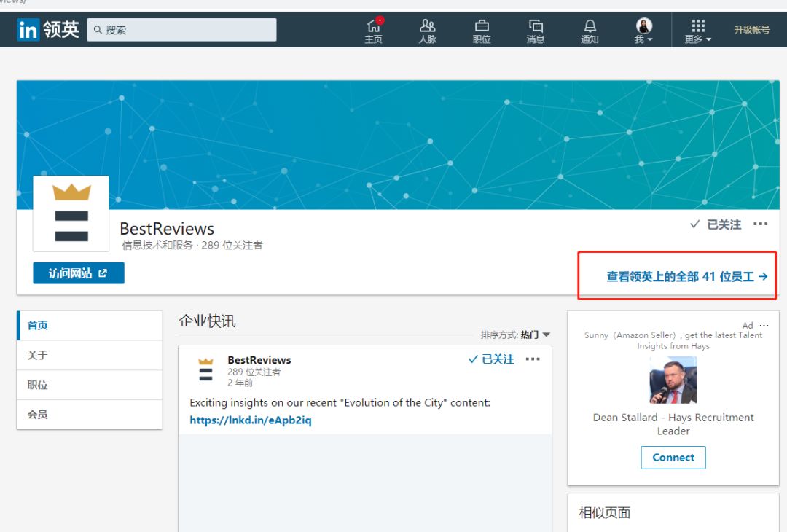Click the Connect button in the ad

pyautogui.click(x=673, y=458)
